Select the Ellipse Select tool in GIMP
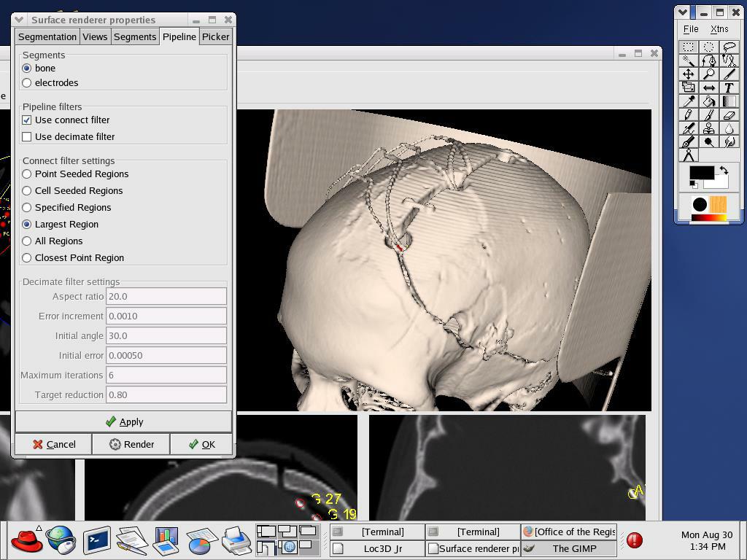This screenshot has width=747, height=560. coord(709,47)
